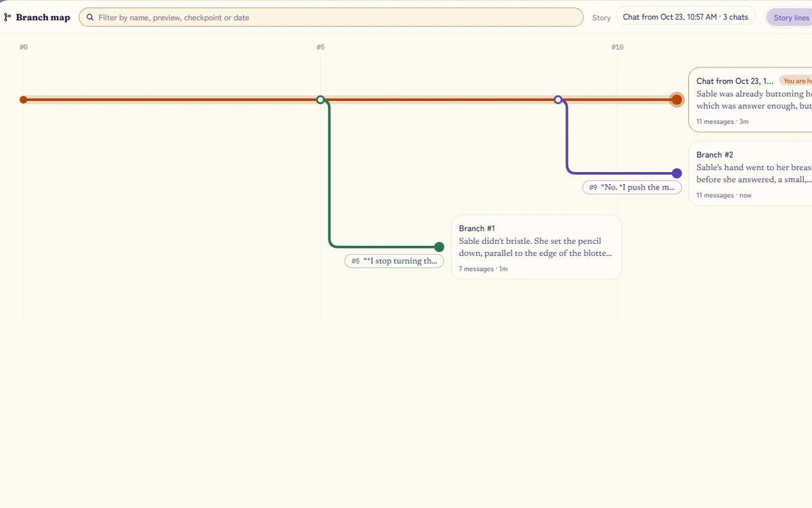The height and width of the screenshot is (508, 812).
Task: Select the purple Branch #2 end node
Action: coord(677,173)
